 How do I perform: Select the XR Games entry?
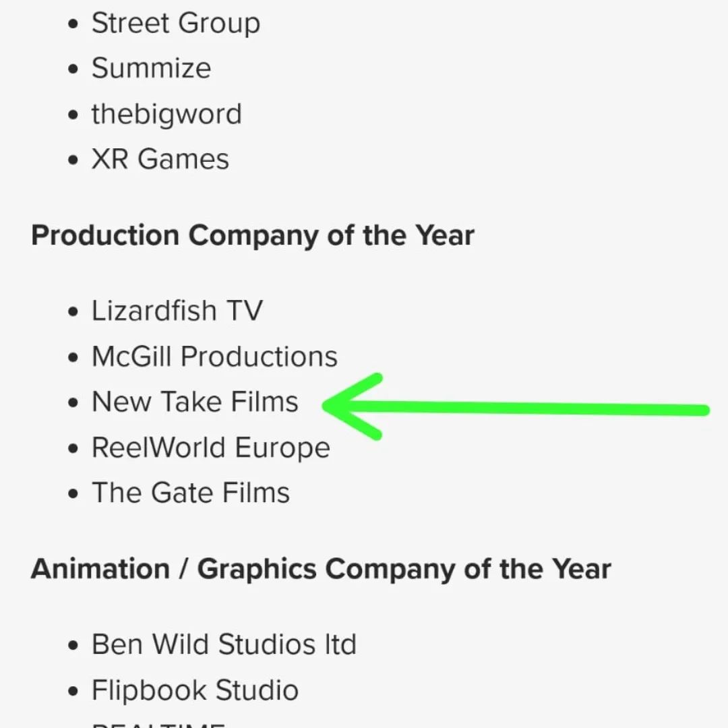(x=160, y=159)
